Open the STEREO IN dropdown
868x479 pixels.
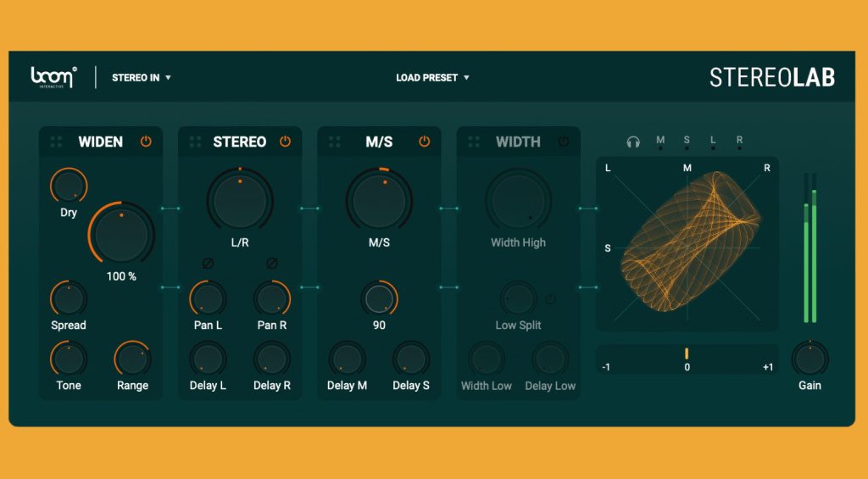pyautogui.click(x=142, y=77)
